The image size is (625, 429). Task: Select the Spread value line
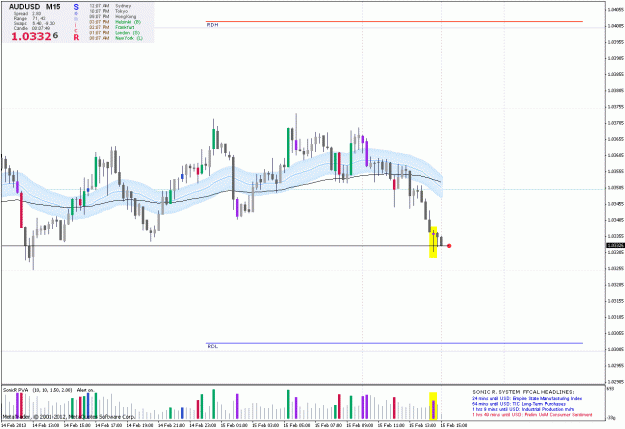pos(28,14)
